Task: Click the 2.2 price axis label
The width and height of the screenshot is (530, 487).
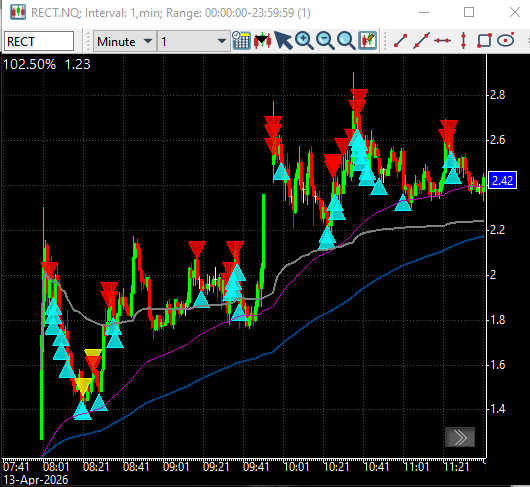Action: [498, 230]
